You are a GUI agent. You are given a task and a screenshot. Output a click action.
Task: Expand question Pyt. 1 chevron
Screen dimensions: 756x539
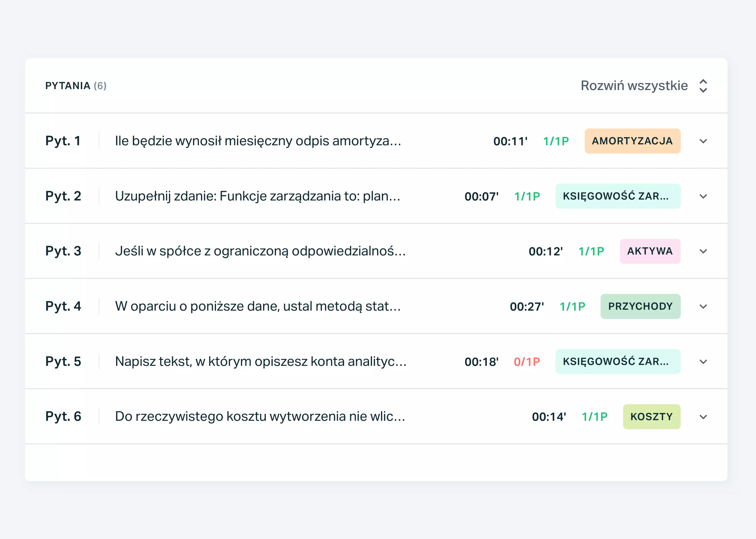703,141
